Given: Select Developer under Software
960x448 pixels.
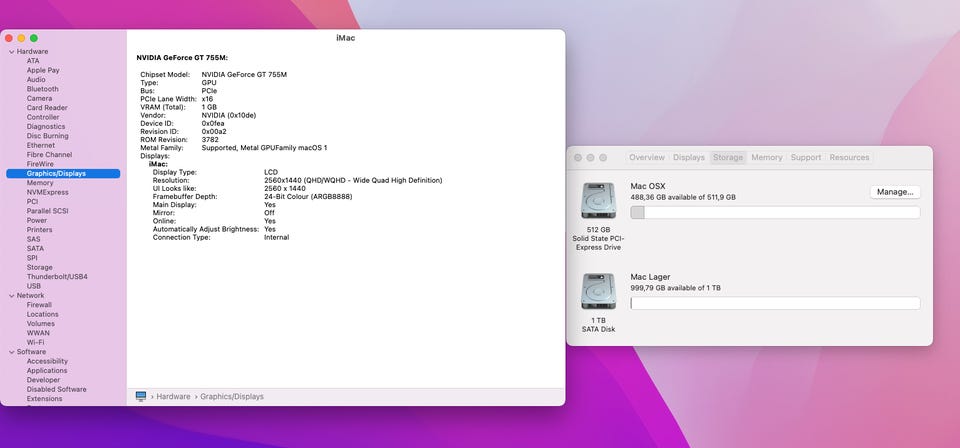Looking at the screenshot, I should [x=43, y=380].
